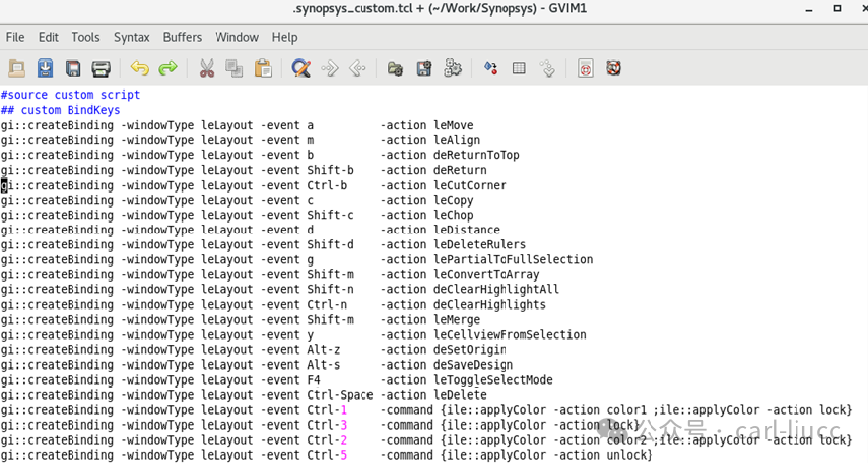Click the 'F4' event text
868x465 pixels.
pyautogui.click(x=314, y=380)
